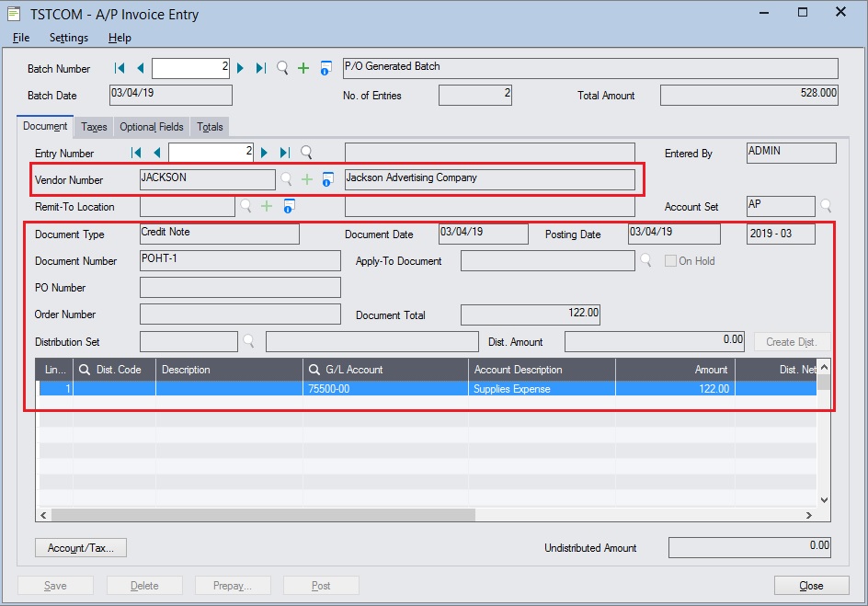868x606 pixels.
Task: Click the Posting Date field
Action: 674,234
